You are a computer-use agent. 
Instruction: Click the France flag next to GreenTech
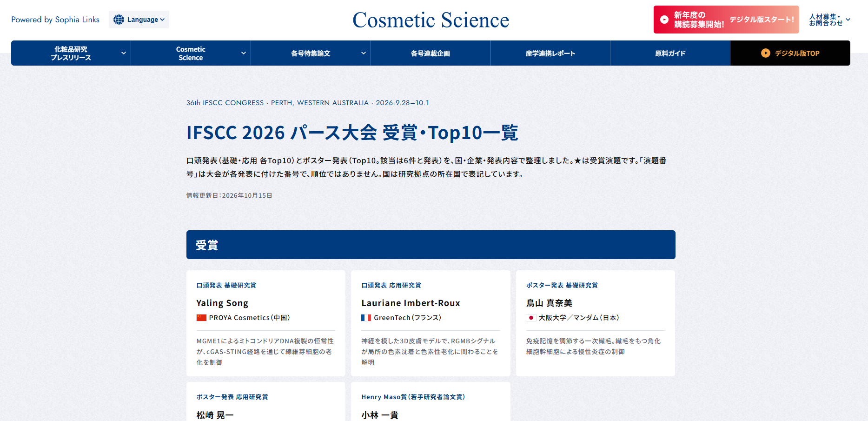(366, 318)
